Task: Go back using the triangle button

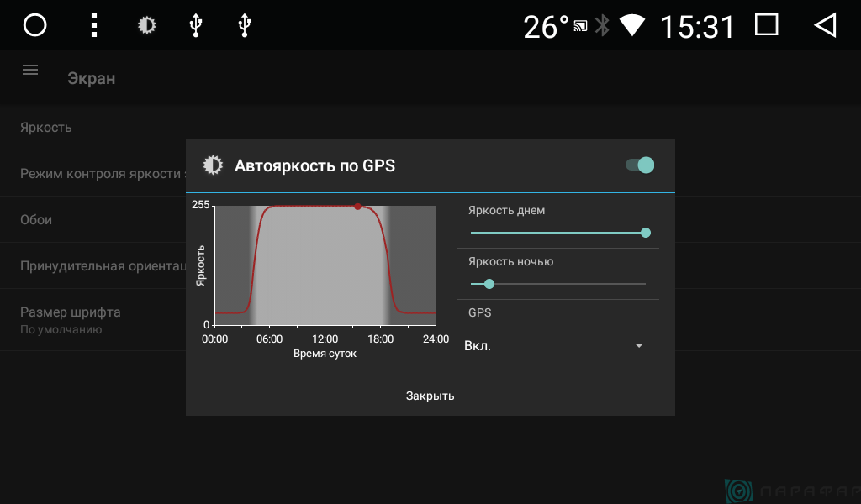Action: tap(825, 25)
